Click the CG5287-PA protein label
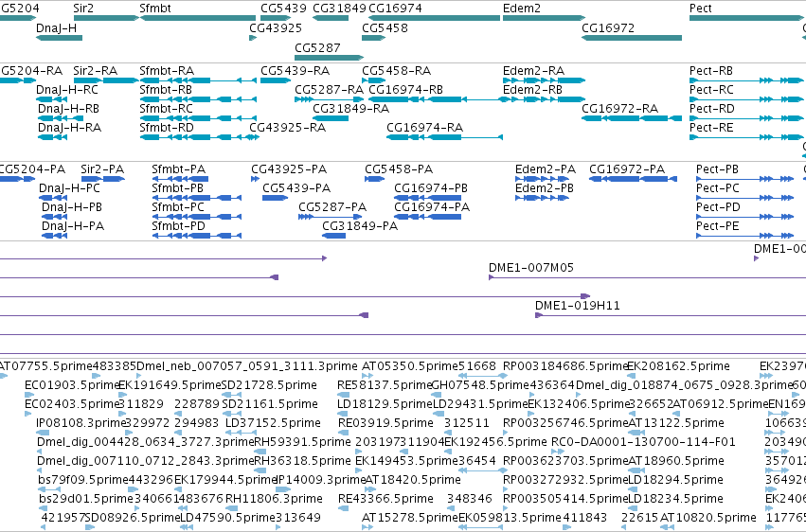This screenshot has width=806, height=532. [332, 207]
